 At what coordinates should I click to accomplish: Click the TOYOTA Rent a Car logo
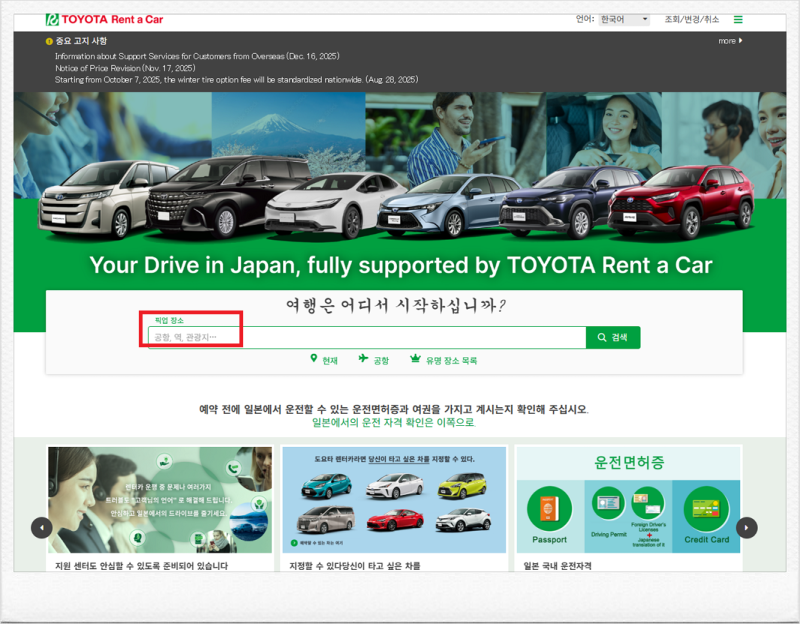(105, 19)
